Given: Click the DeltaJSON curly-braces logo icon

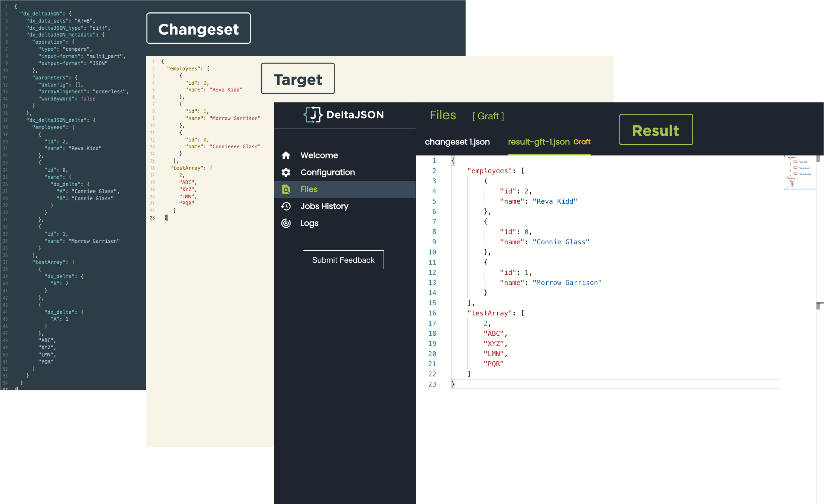Looking at the screenshot, I should [x=312, y=114].
